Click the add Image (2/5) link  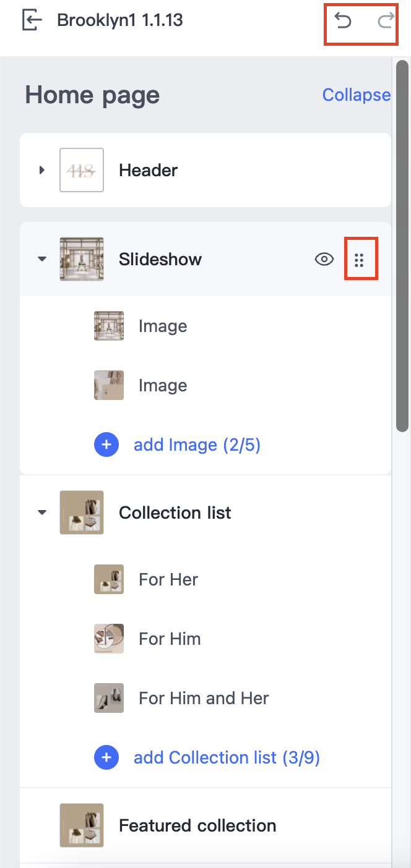coord(197,445)
